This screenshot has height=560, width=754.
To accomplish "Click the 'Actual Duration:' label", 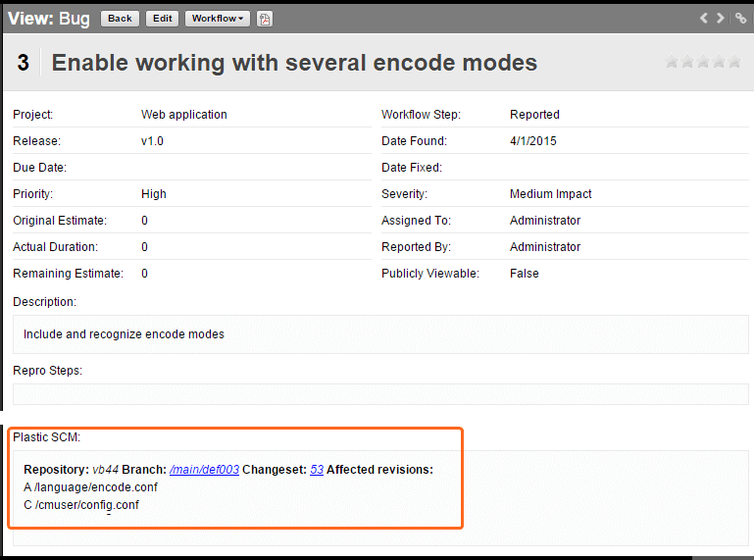I will pos(55,247).
